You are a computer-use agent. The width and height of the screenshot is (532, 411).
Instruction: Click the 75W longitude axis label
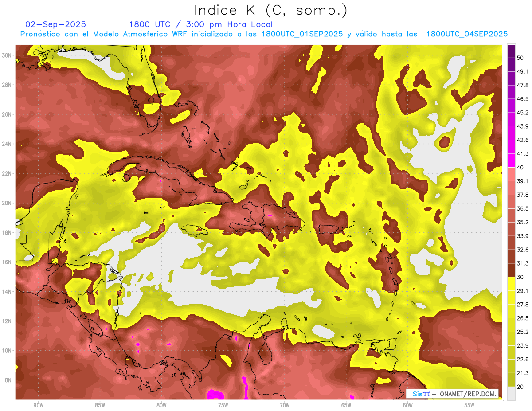click(223, 405)
